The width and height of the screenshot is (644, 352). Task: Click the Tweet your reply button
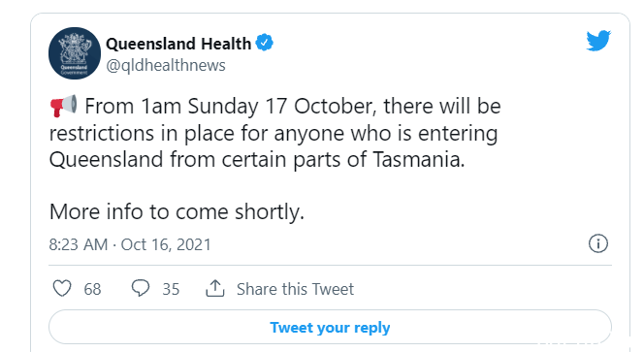[x=330, y=328]
